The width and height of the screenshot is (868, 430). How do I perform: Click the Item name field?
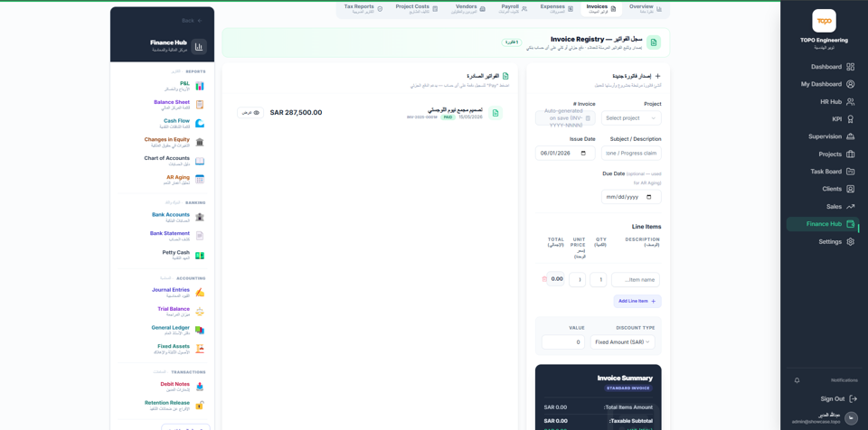(636, 279)
